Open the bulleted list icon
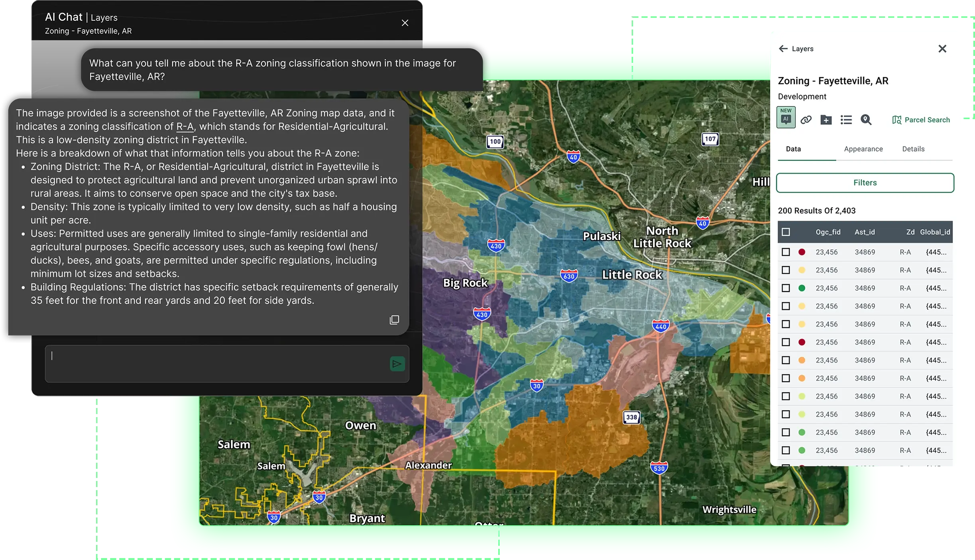This screenshot has height=560, width=975. (846, 120)
